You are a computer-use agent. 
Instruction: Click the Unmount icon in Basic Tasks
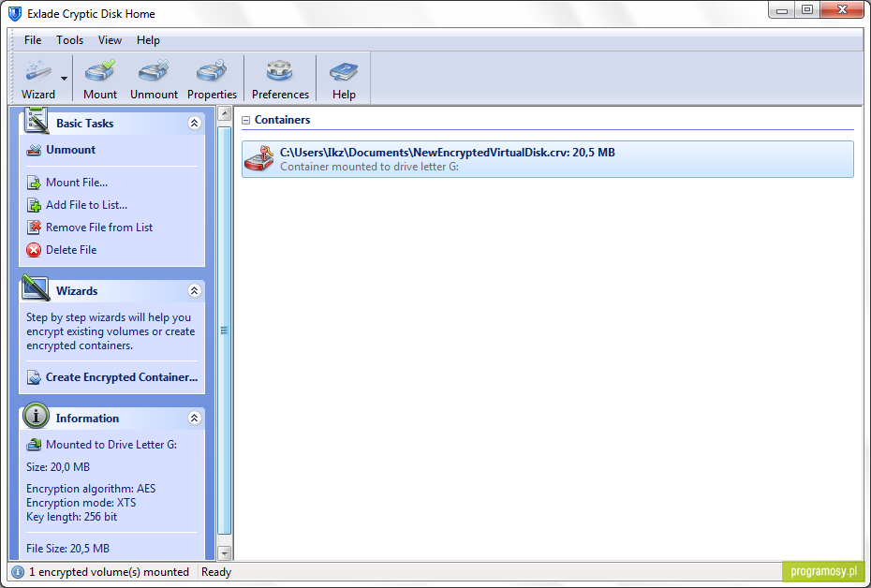[34, 150]
